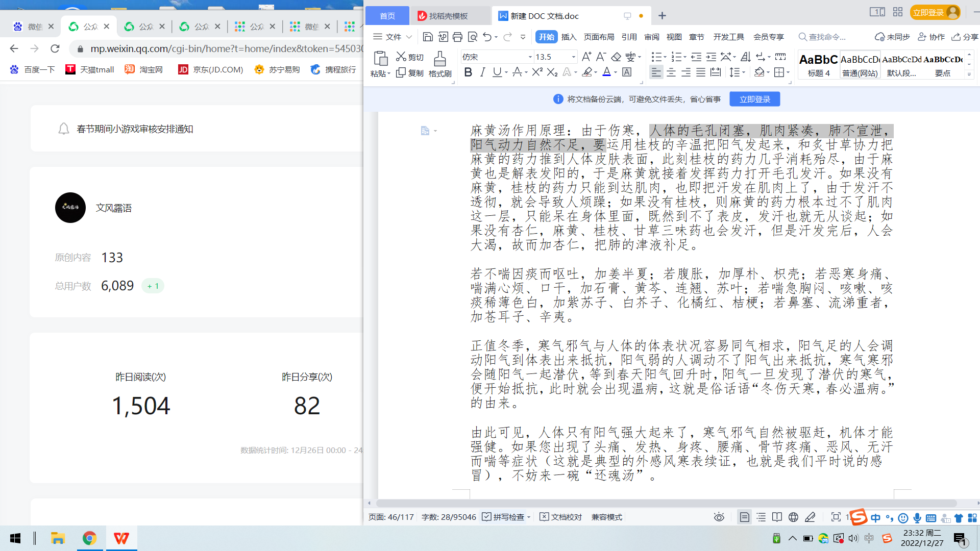
Task: Open the 仿宋 font name dropdown
Action: [x=530, y=57]
